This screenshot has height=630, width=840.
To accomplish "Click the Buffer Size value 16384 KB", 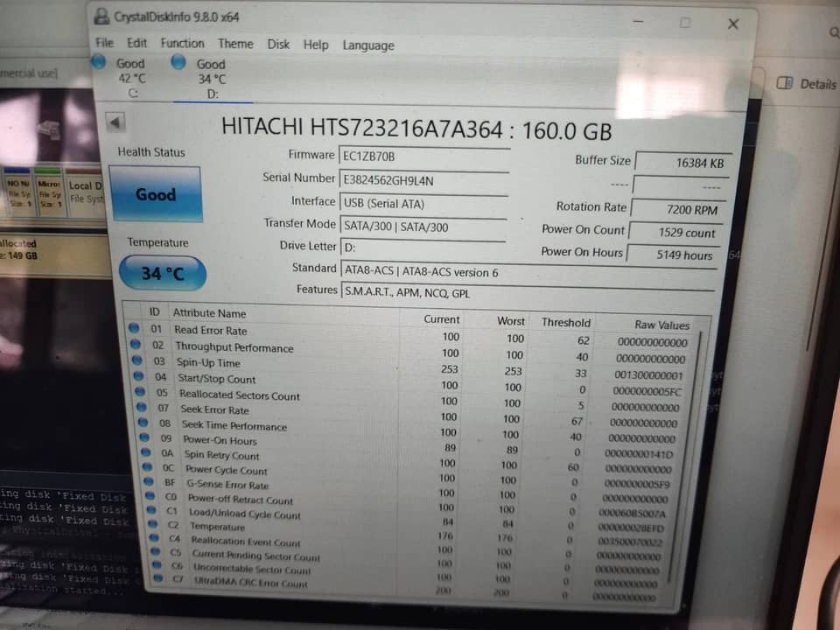I will (682, 163).
